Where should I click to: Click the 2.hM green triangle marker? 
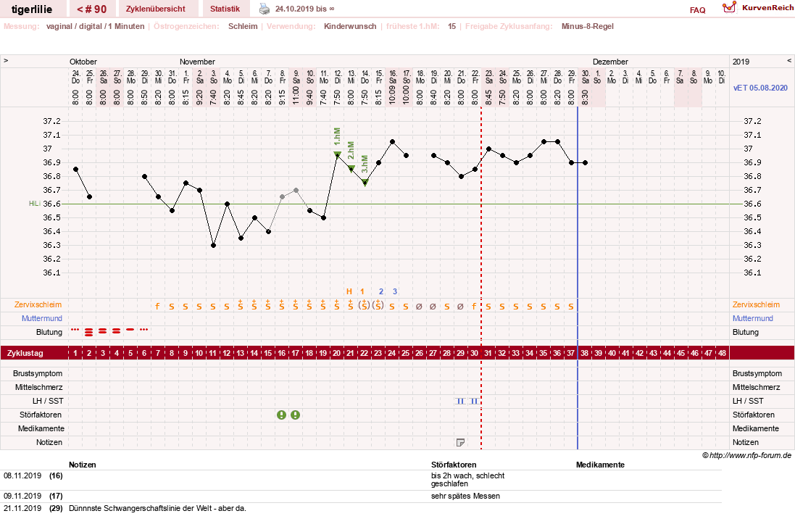(351, 169)
